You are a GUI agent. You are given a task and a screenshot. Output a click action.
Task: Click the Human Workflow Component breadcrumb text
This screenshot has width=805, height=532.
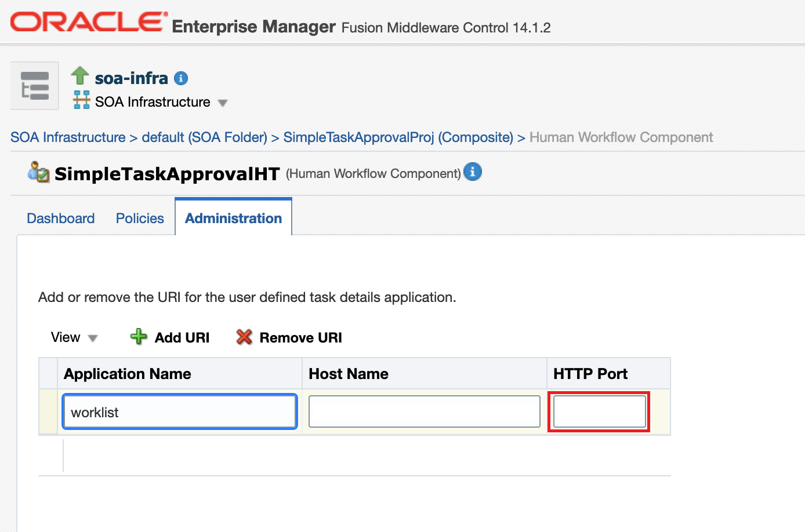click(621, 137)
